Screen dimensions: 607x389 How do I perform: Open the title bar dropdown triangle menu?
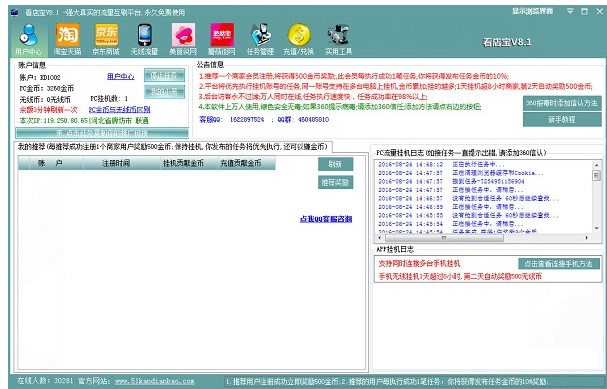point(570,11)
